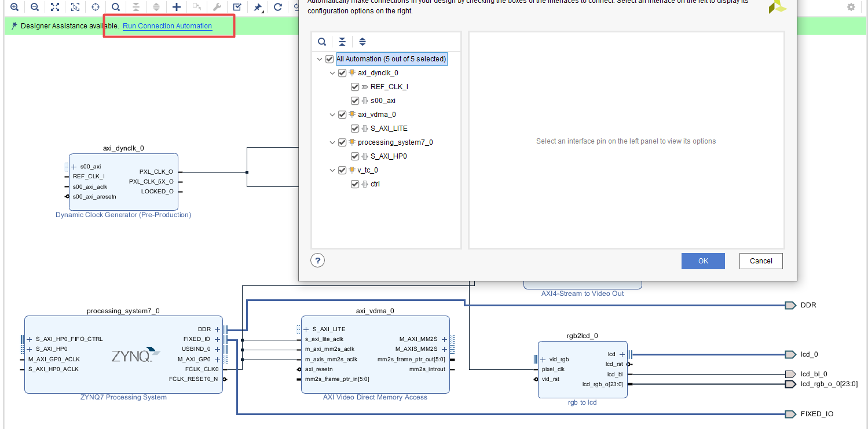Regenerate layout with the refresh icon

click(278, 7)
